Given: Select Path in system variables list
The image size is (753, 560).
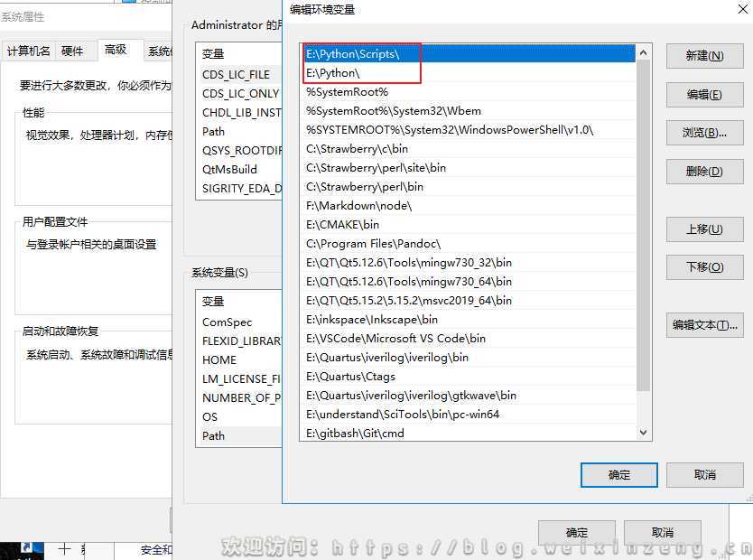Looking at the screenshot, I should (x=239, y=436).
